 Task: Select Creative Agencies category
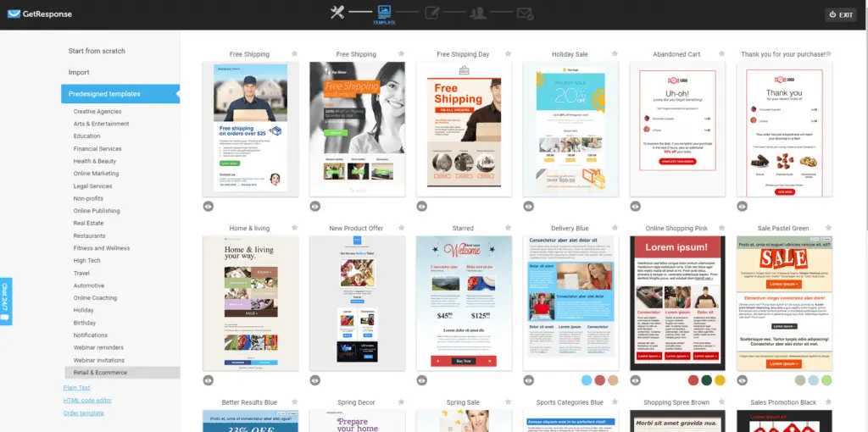pyautogui.click(x=97, y=112)
